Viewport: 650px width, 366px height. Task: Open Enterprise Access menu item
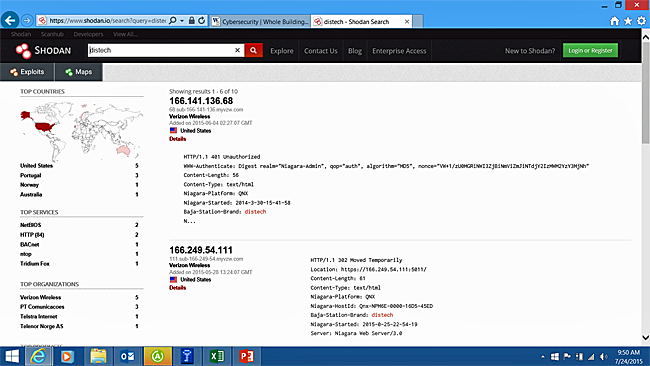[399, 51]
